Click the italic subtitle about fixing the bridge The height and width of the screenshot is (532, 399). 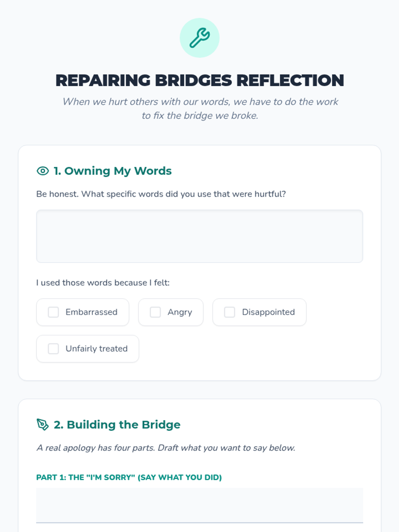tap(199, 108)
